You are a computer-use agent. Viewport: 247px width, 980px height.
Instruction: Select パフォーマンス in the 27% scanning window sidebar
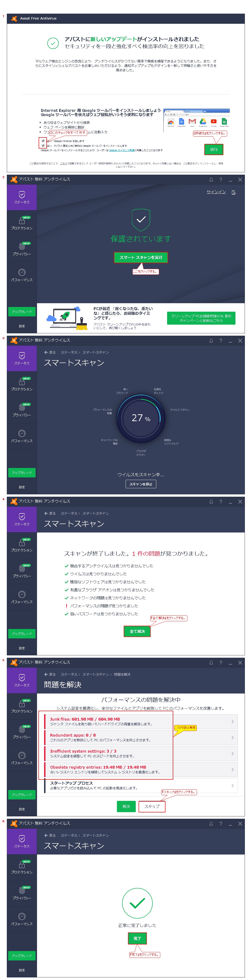[x=22, y=436]
